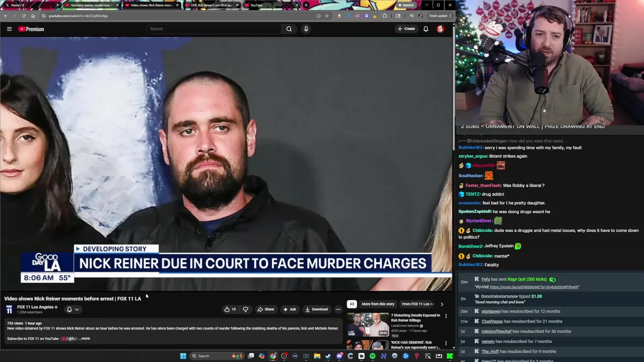Click the video title text

click(73, 299)
